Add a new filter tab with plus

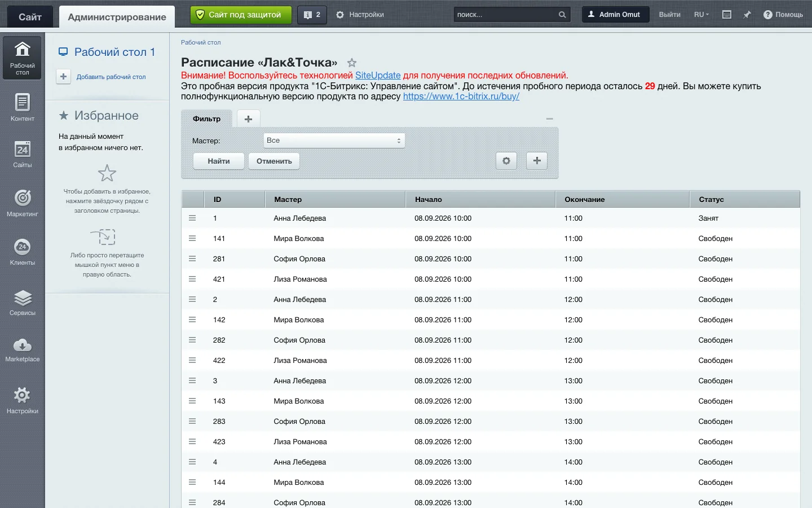[248, 119]
